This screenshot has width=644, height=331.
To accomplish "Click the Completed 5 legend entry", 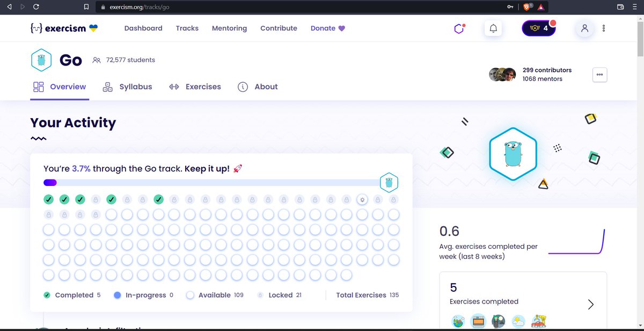I will [72, 295].
